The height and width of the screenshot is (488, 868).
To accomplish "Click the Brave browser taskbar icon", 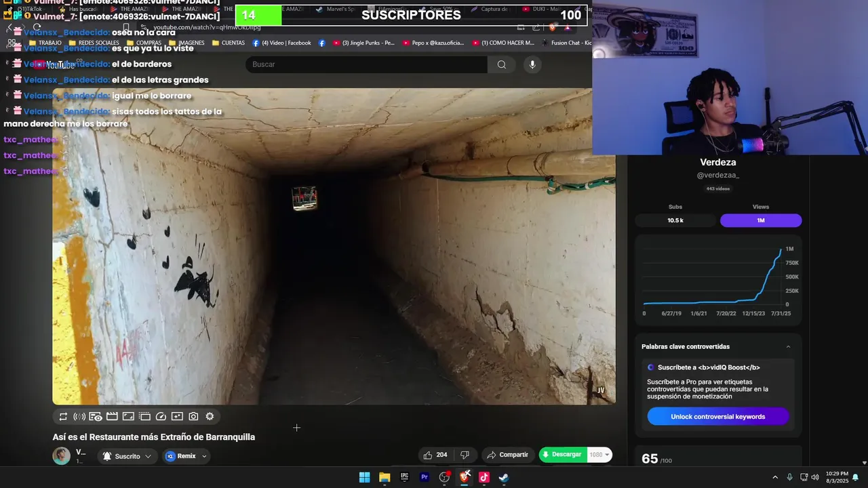I will tap(465, 477).
